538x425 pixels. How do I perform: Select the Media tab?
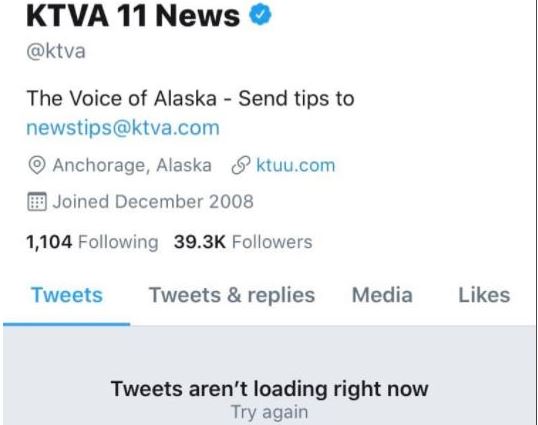pos(382,295)
